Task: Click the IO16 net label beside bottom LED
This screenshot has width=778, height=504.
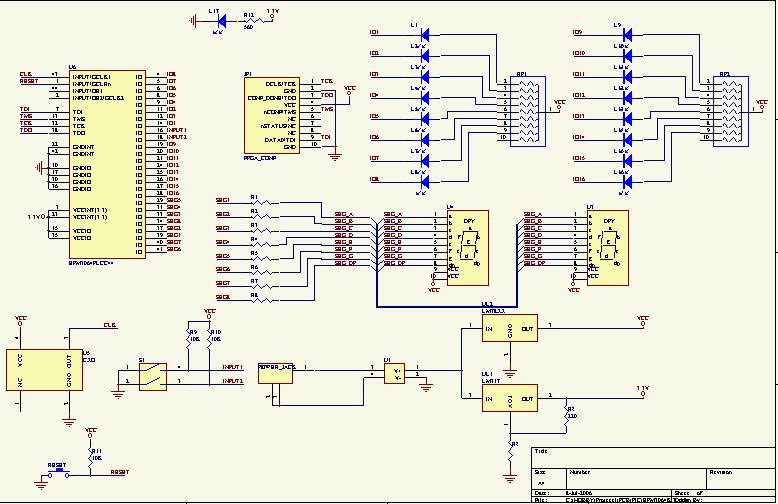Action: [x=579, y=179]
